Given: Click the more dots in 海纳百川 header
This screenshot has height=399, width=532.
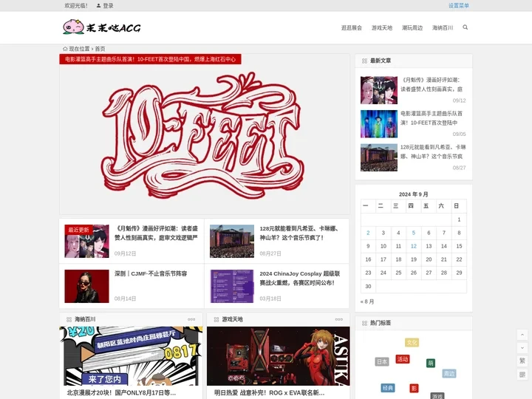Looking at the screenshot, I should click(x=191, y=319).
